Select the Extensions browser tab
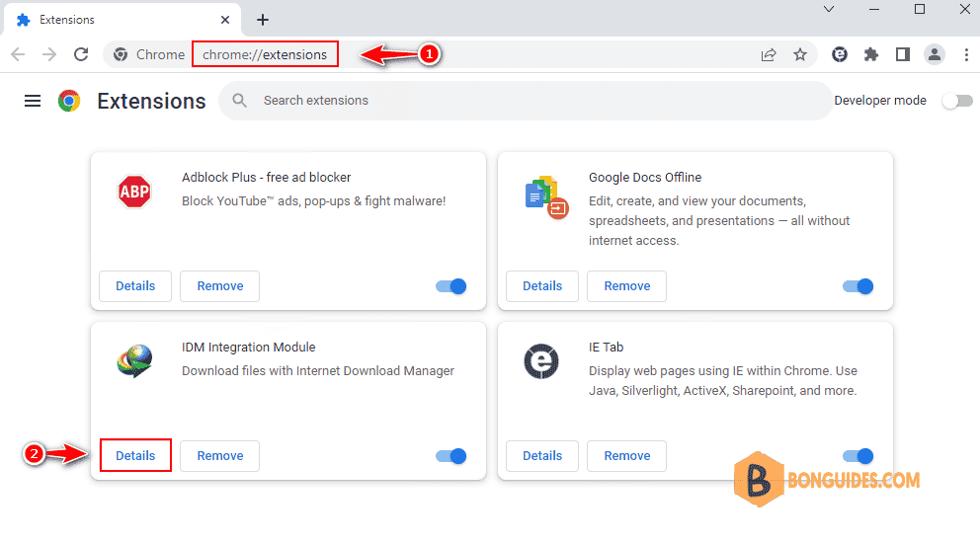Image resolution: width=980 pixels, height=544 pixels. pos(122,20)
